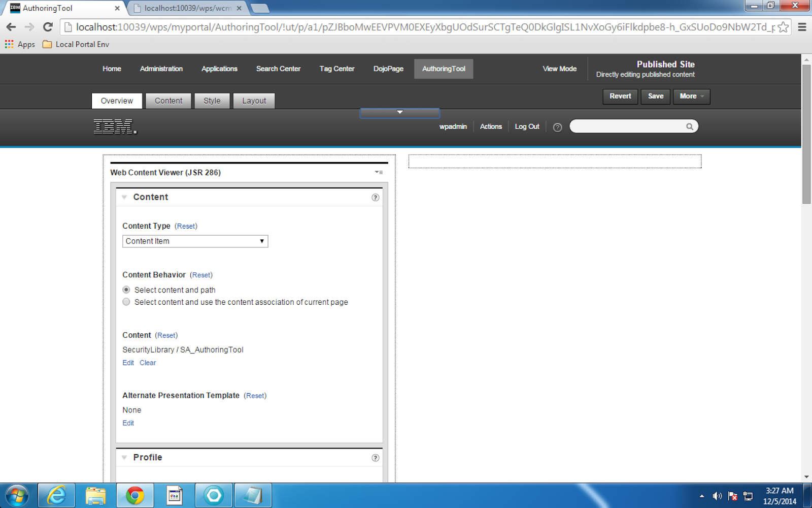The height and width of the screenshot is (508, 812).
Task: Switch to the Overview tab
Action: 117,101
